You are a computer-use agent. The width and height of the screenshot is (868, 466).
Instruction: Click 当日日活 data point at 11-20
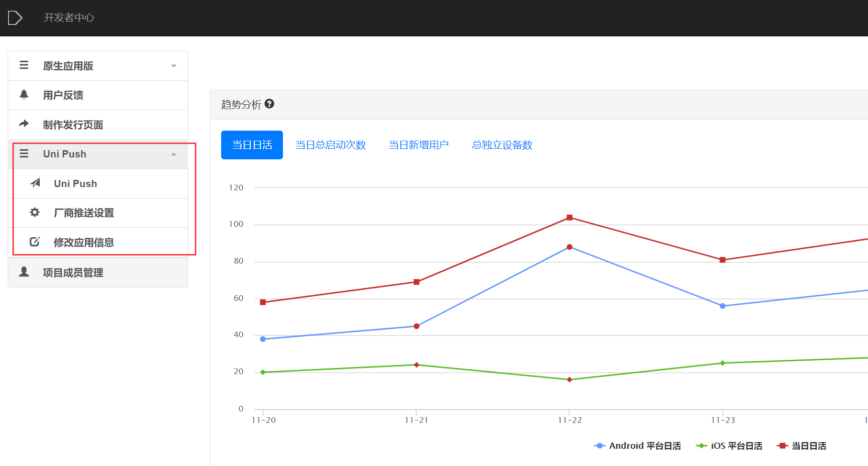pos(263,302)
